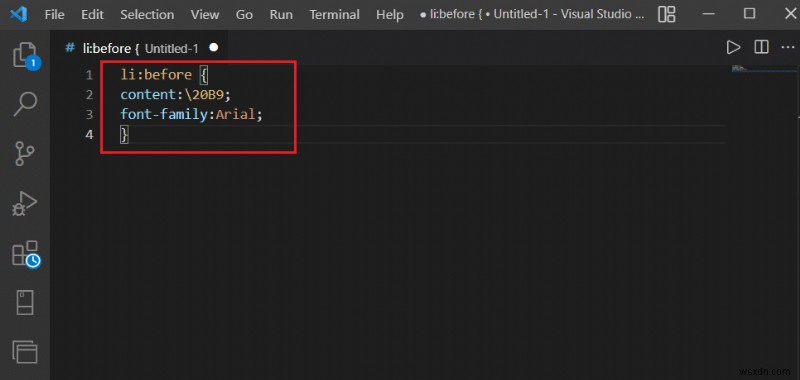Click the unsaved-changes dot on the Untitled-1 tab
800x380 pixels.
214,47
